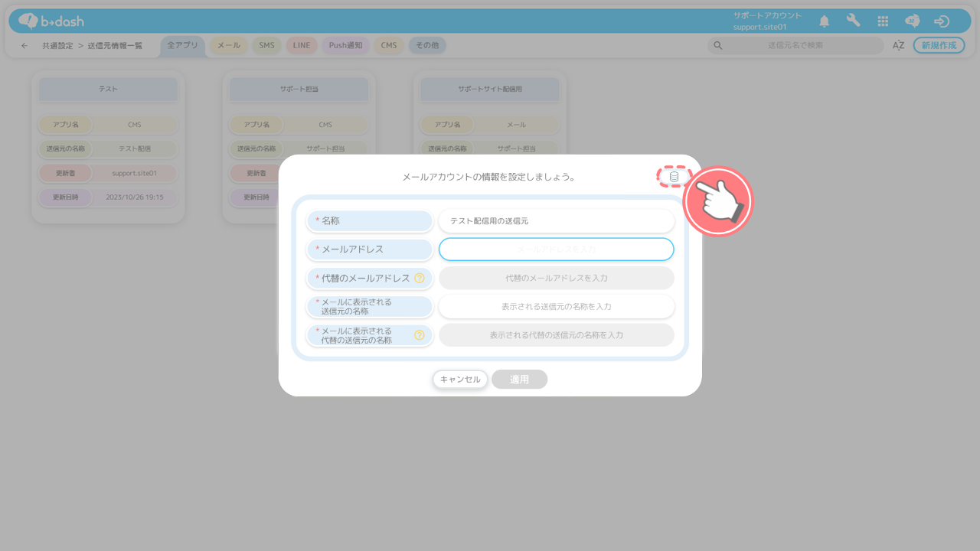Focus the 表示される送信元の名称 field
The width and height of the screenshot is (980, 551).
point(557,306)
